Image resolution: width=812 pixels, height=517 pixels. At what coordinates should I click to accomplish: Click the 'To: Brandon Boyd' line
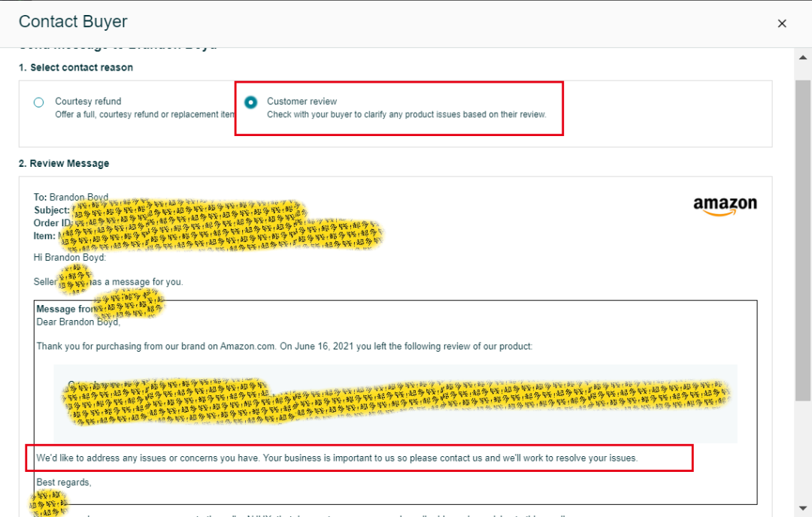click(x=71, y=197)
